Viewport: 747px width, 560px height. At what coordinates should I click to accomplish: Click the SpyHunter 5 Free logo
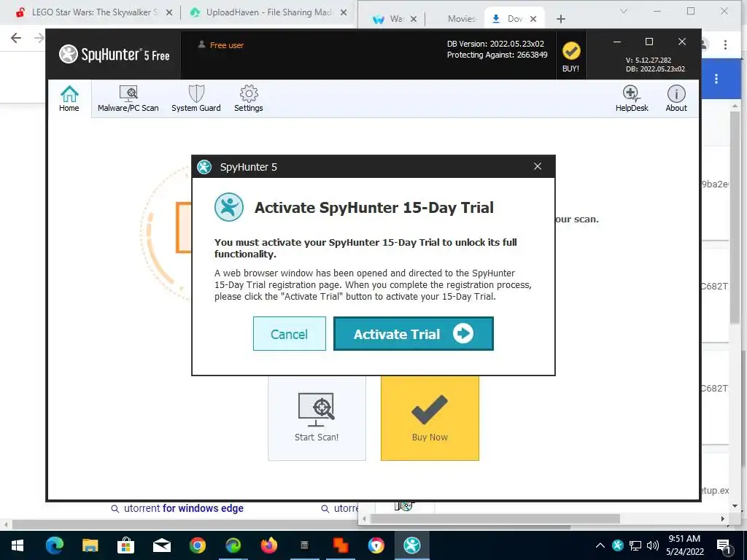click(x=115, y=55)
